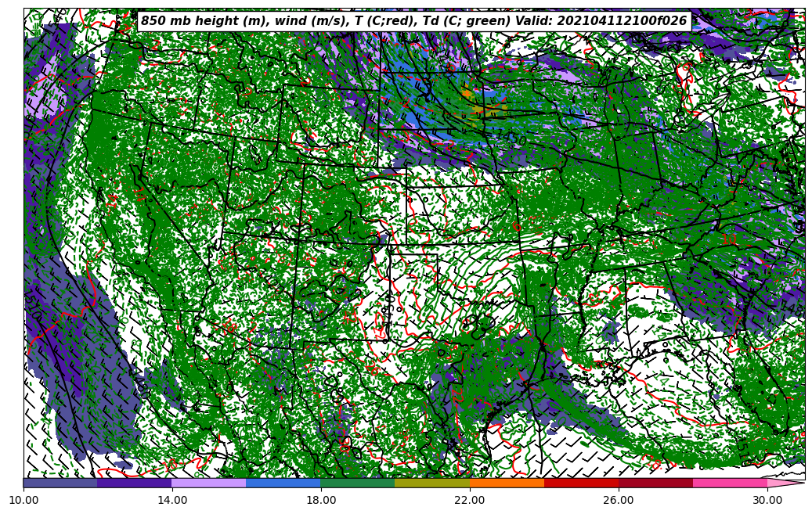Click the blue 16–18 colorbar segment

[x=283, y=483]
